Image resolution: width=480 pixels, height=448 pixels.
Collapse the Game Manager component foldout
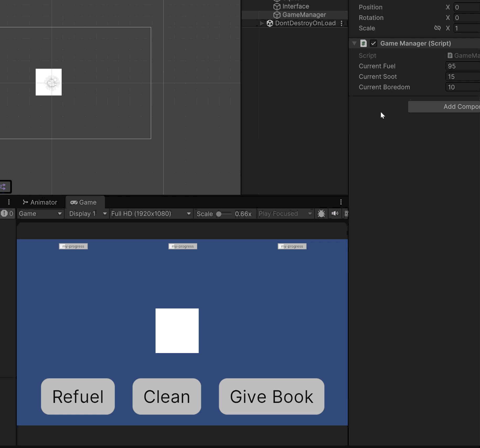pyautogui.click(x=354, y=43)
